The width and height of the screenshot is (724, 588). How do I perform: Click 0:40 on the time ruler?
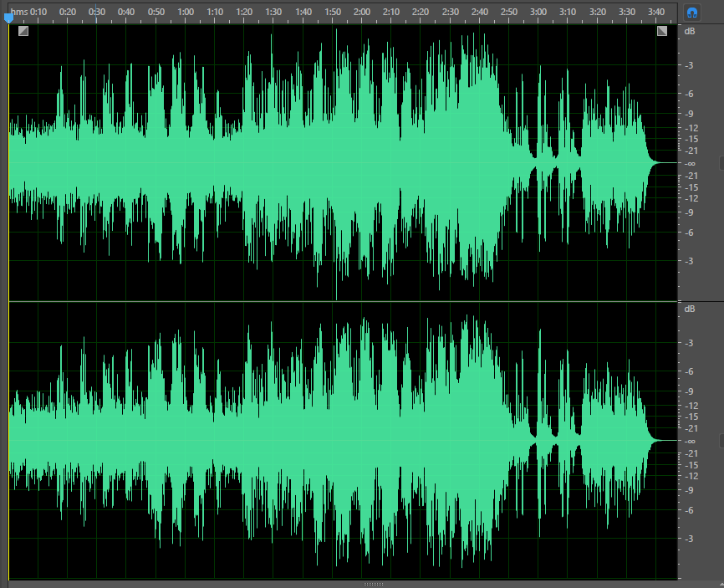click(x=126, y=12)
